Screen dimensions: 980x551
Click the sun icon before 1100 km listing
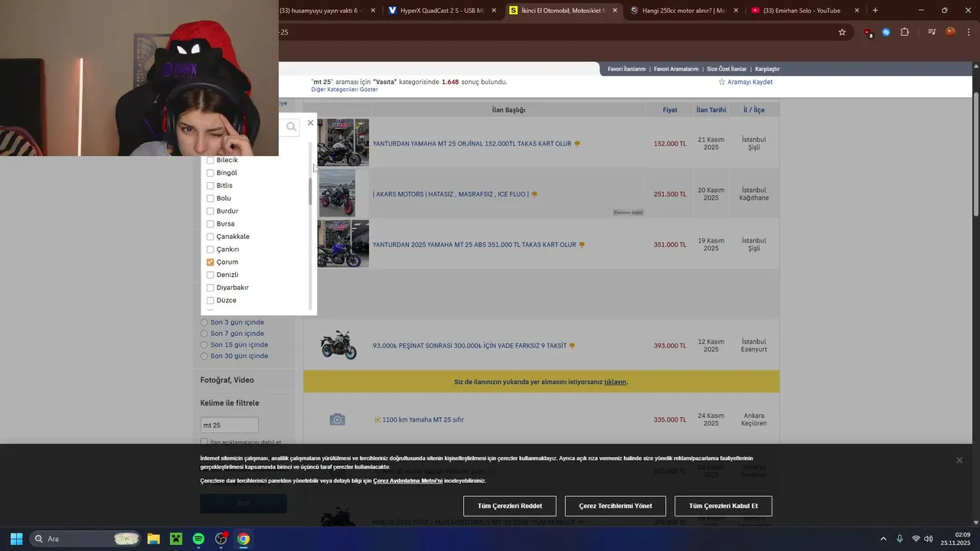coord(377,419)
